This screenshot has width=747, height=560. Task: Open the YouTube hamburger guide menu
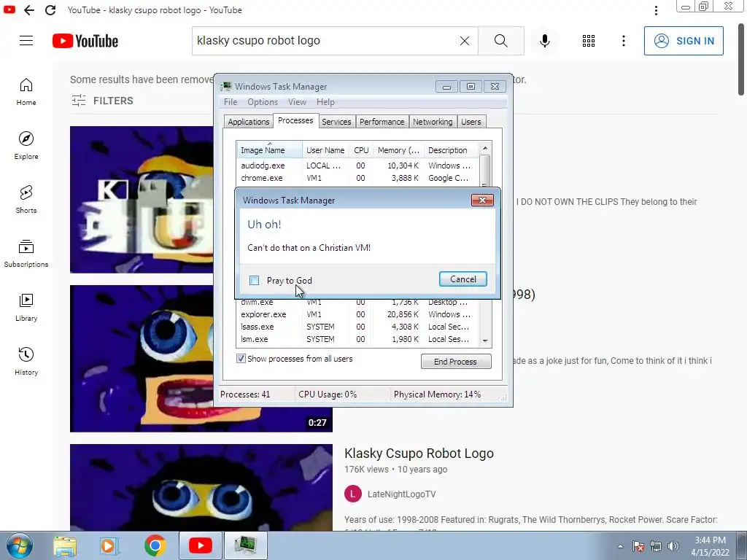coord(26,41)
